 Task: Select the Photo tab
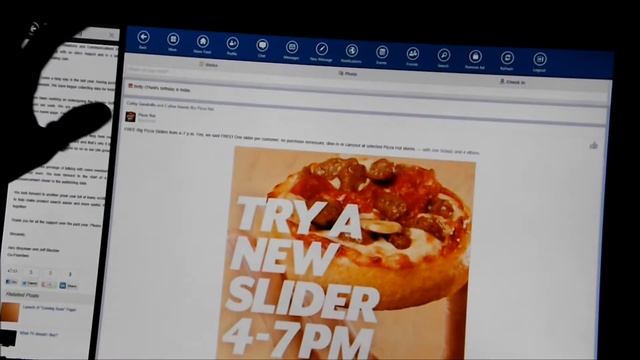pyautogui.click(x=348, y=73)
